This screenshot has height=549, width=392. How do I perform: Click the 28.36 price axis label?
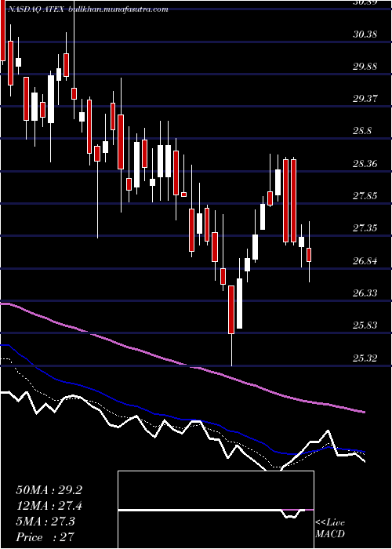[x=365, y=163]
